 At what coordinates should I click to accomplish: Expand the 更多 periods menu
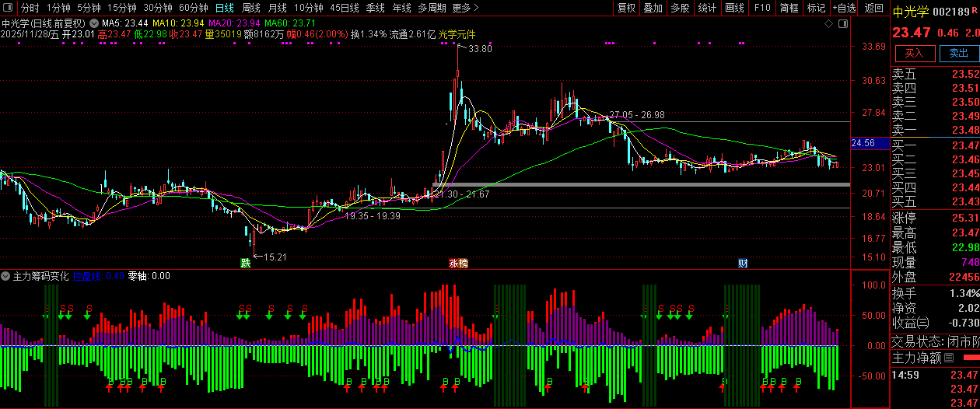465,8
